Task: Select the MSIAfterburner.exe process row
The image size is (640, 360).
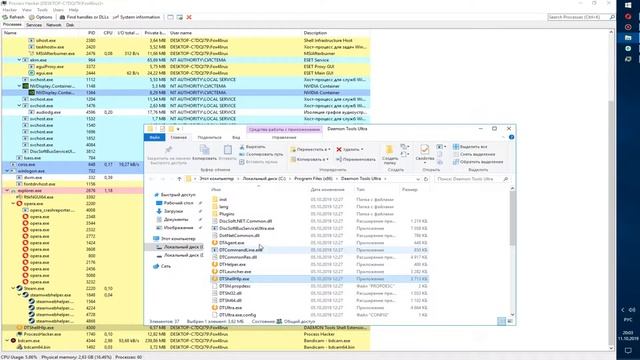Action: click(x=186, y=53)
